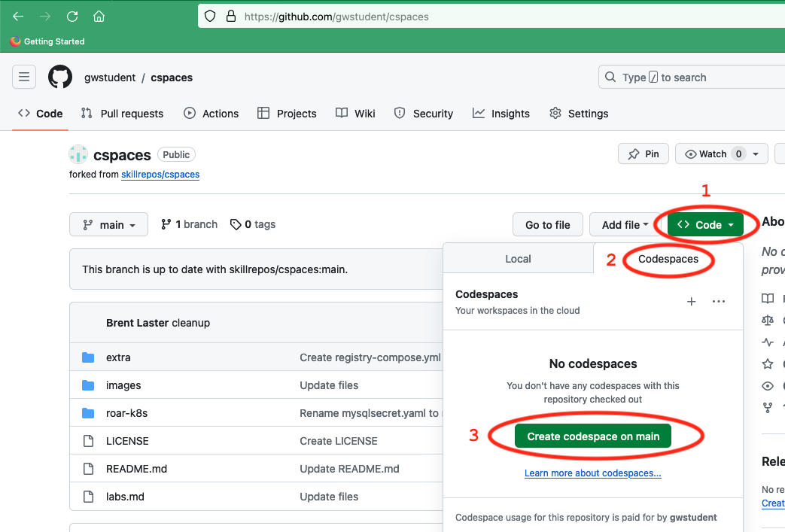Open the roar-k8s folder
Image resolution: width=785 pixels, height=532 pixels.
coord(126,413)
